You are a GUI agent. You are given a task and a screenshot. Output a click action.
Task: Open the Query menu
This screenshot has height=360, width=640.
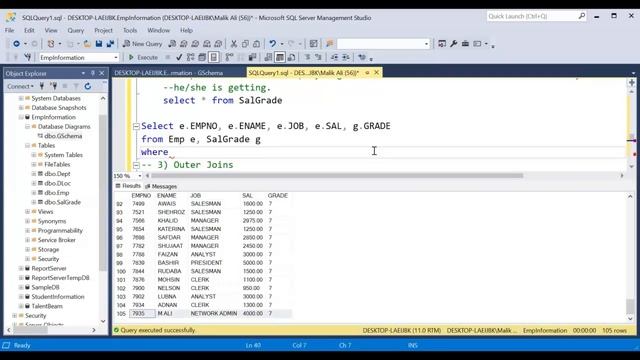click(x=76, y=30)
